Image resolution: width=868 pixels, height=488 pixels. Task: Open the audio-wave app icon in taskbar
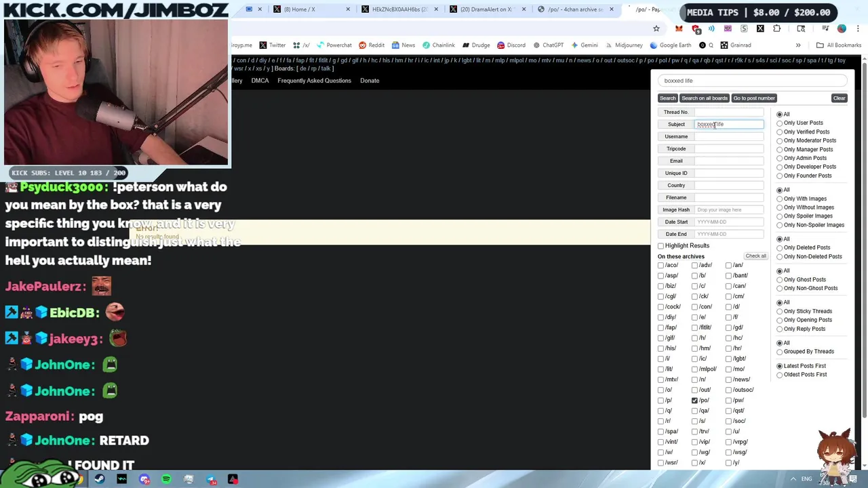(122, 479)
